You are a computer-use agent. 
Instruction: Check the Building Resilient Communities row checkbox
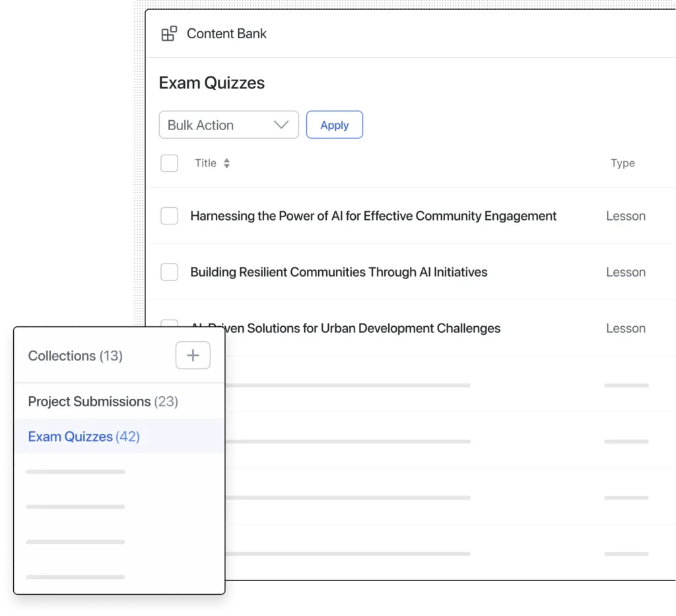[x=170, y=272]
